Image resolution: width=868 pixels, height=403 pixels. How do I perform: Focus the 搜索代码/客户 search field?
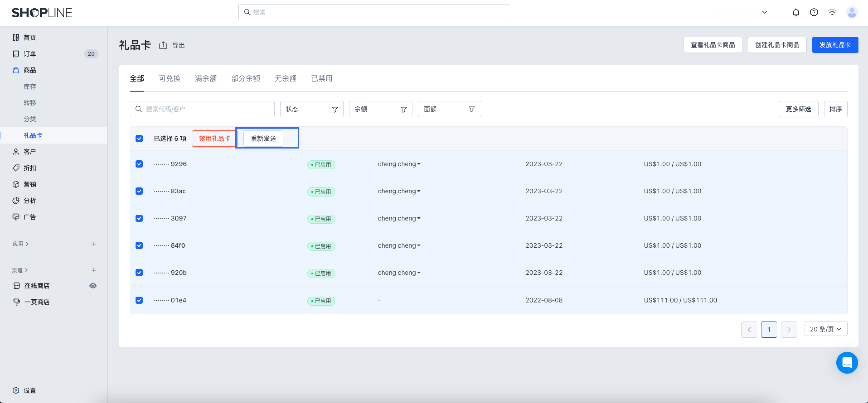(202, 109)
